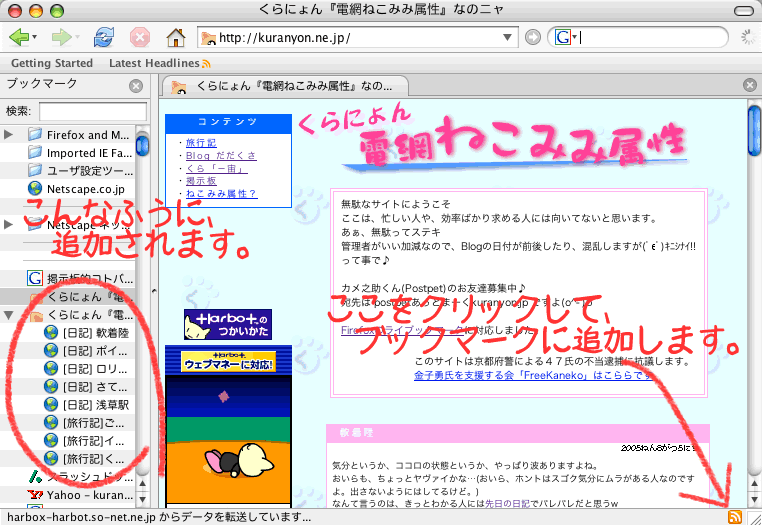Click the Forward arrow button
Image resolution: width=762 pixels, height=525 pixels.
point(62,38)
